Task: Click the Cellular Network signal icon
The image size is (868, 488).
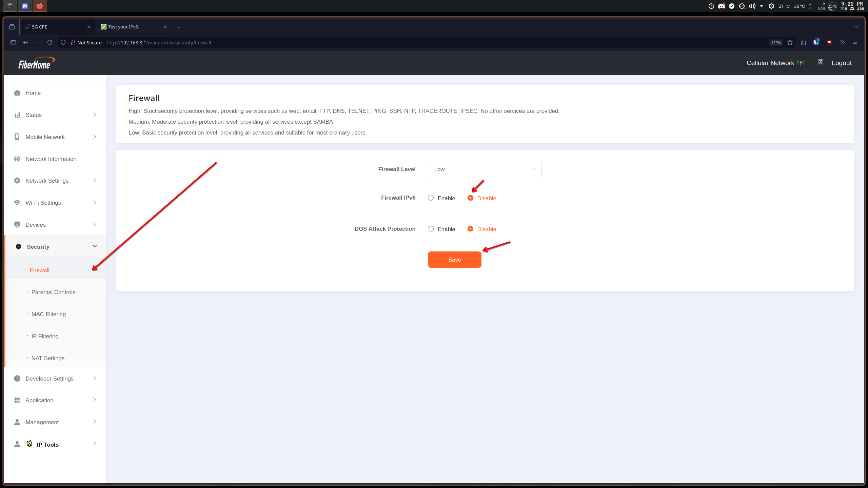Action: coord(801,63)
